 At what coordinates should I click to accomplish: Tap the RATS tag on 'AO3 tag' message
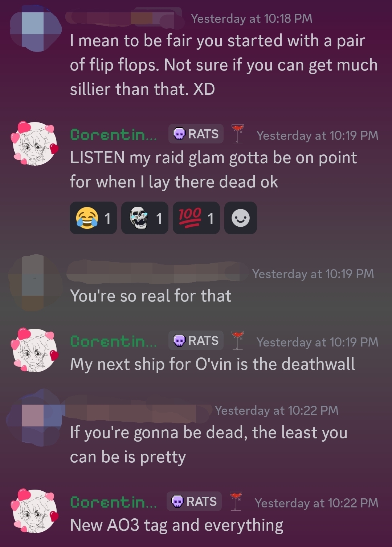tap(194, 502)
